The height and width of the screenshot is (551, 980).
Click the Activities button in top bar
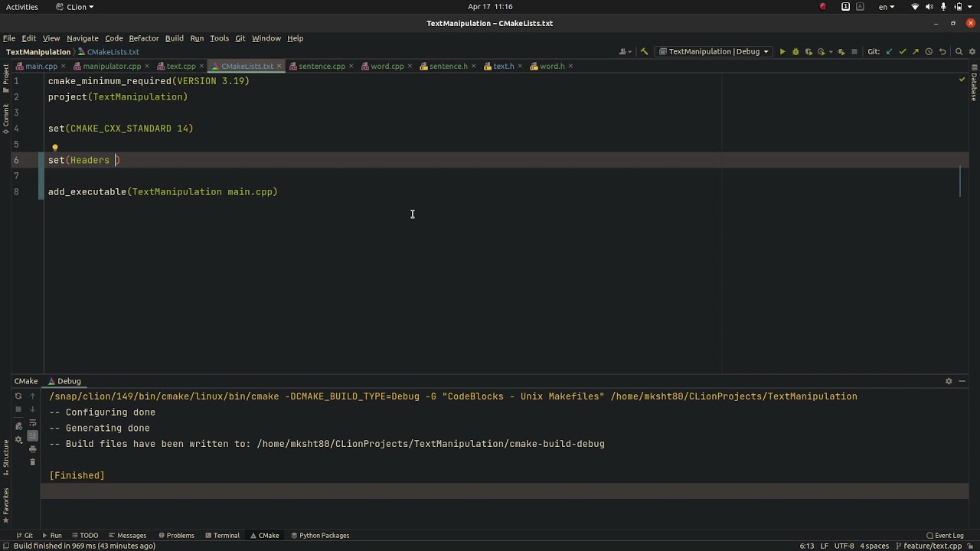[22, 7]
